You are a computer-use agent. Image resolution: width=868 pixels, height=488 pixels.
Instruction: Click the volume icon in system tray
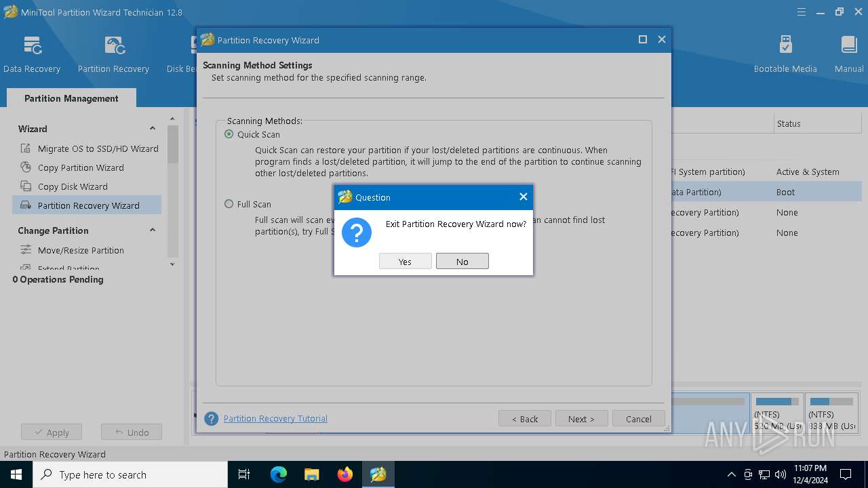pyautogui.click(x=781, y=474)
